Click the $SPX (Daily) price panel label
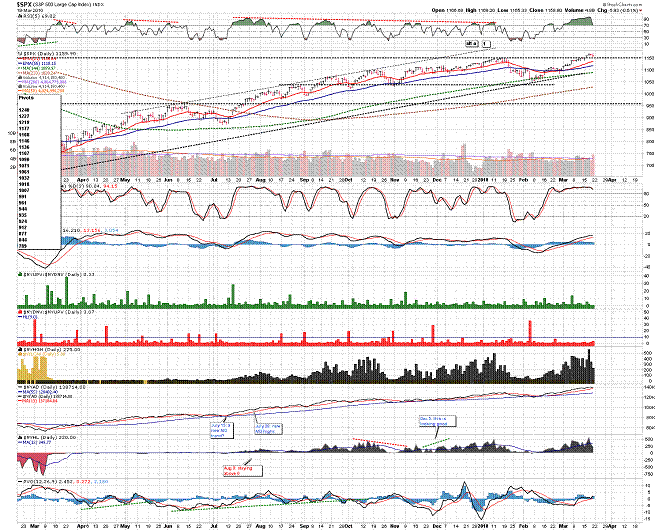This screenshot has height=531, width=663. point(49,54)
